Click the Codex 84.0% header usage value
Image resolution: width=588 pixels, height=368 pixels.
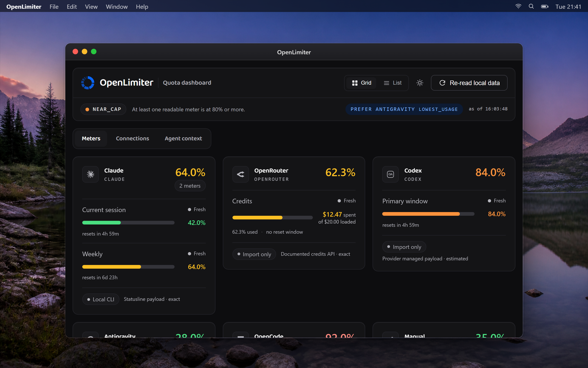[x=490, y=172]
